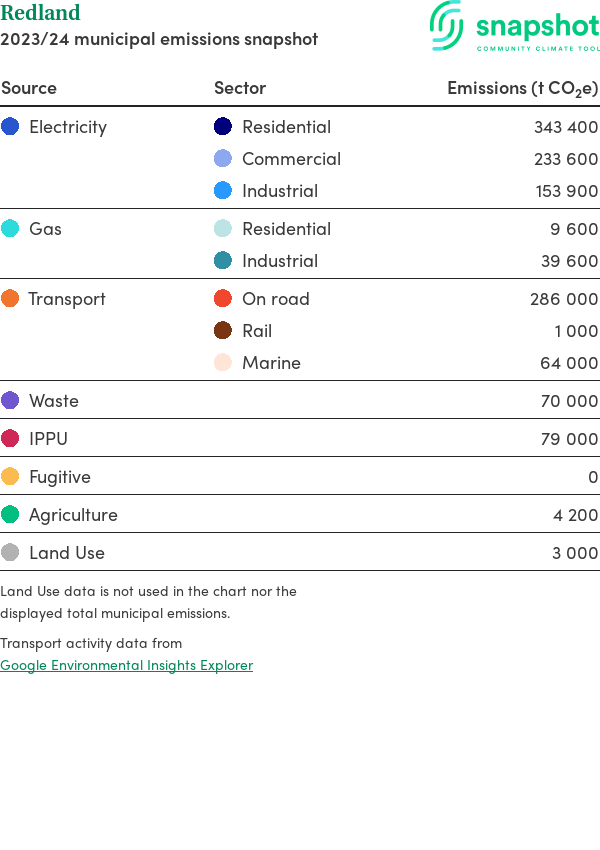Click the brown Rail sector dot
600x850 pixels.
click(x=223, y=331)
